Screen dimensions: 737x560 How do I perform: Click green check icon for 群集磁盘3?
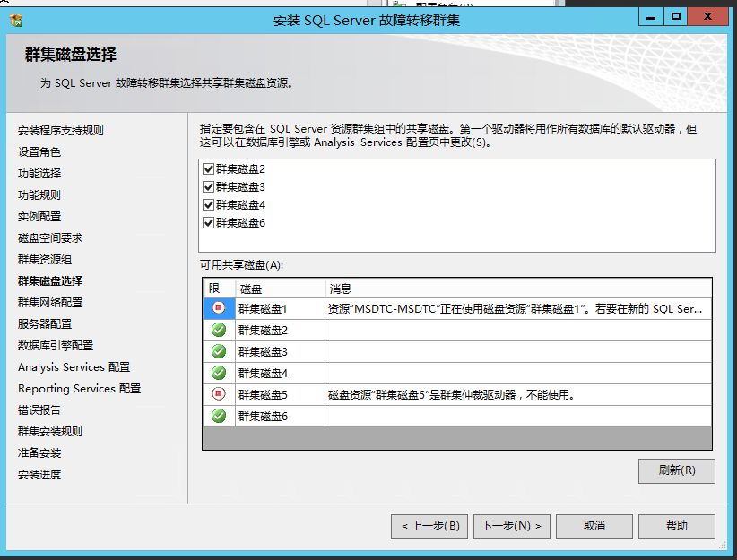(x=218, y=351)
